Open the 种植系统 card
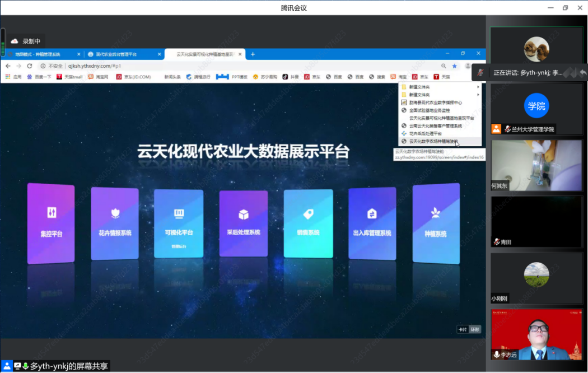Screen dimensions: 588x373 click(x=436, y=223)
